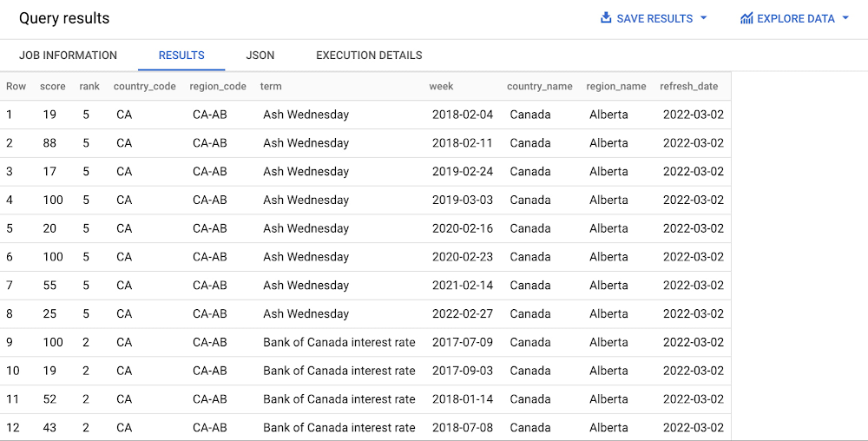Click the week column header

(x=441, y=86)
